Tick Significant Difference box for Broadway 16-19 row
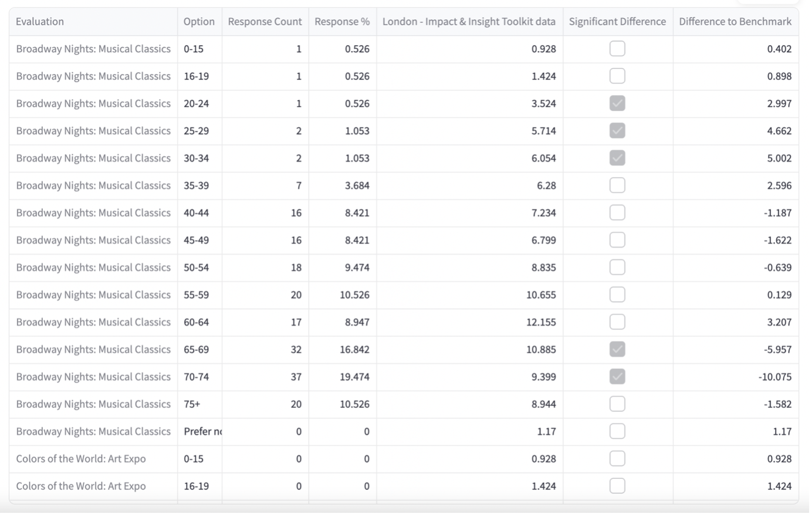Screen dimensions: 812x514 [617, 76]
